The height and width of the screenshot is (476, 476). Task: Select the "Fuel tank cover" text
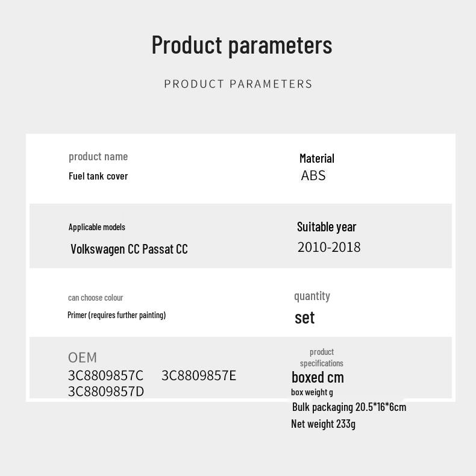(x=98, y=176)
